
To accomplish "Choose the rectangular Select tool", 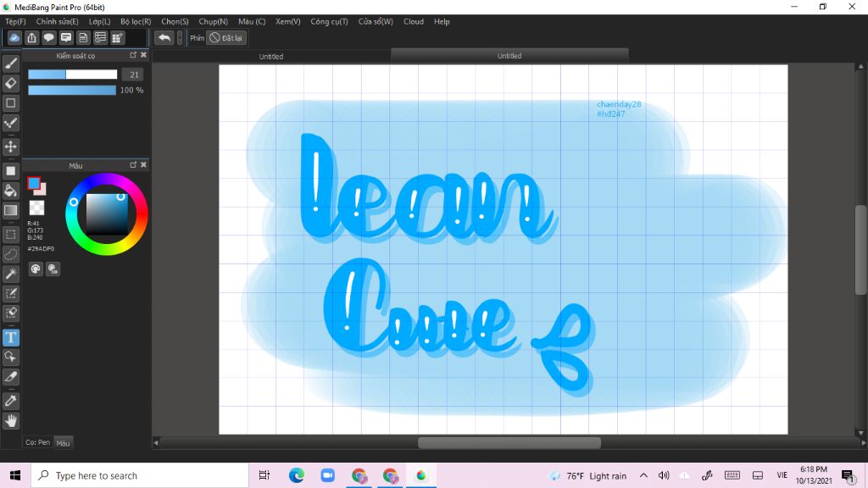I will [10, 235].
